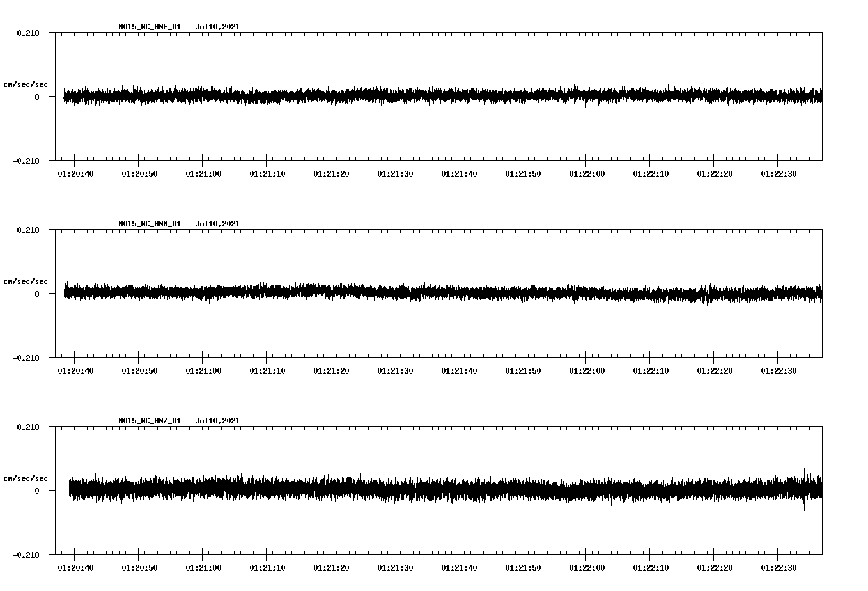Click 01:22:00 time label under HNZ plot

[x=587, y=568]
